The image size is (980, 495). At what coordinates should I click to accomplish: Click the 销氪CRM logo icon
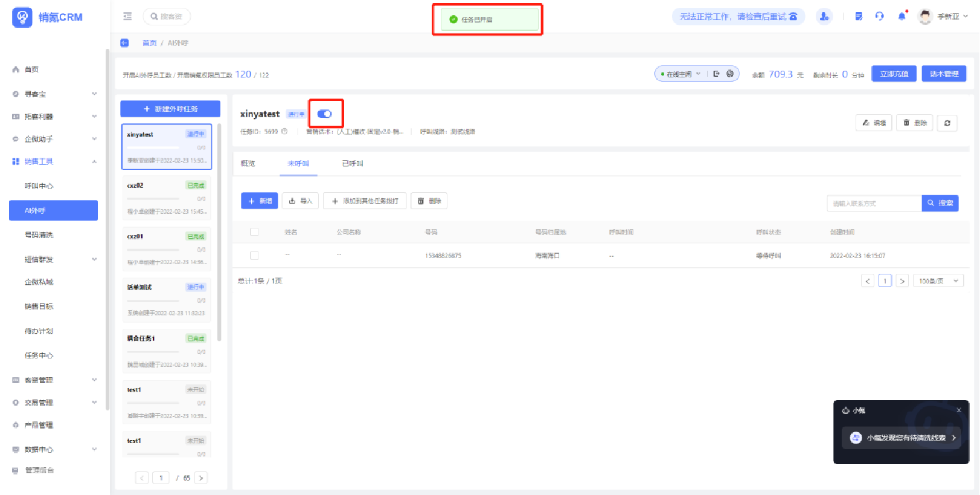[x=22, y=17]
